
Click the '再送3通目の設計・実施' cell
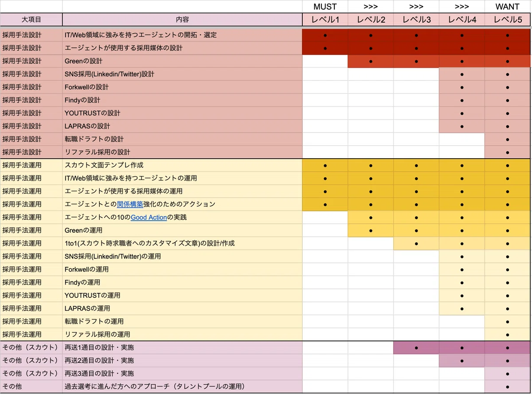(x=182, y=374)
